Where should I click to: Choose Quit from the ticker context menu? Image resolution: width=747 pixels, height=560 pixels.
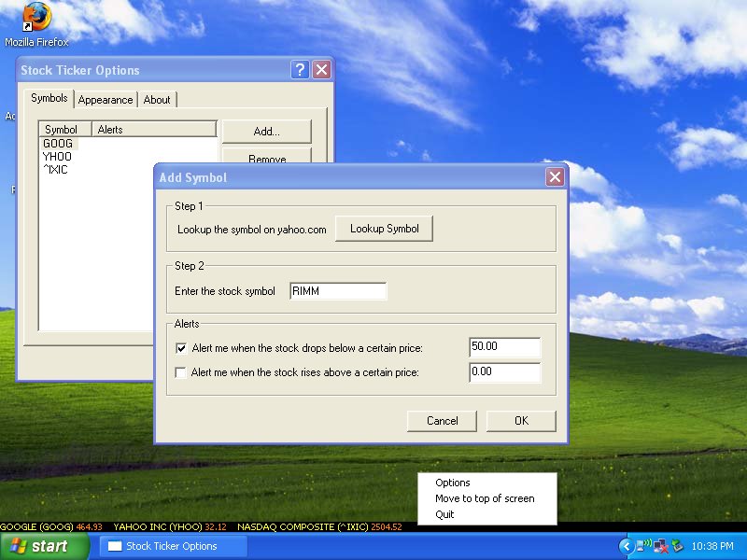coord(486,514)
